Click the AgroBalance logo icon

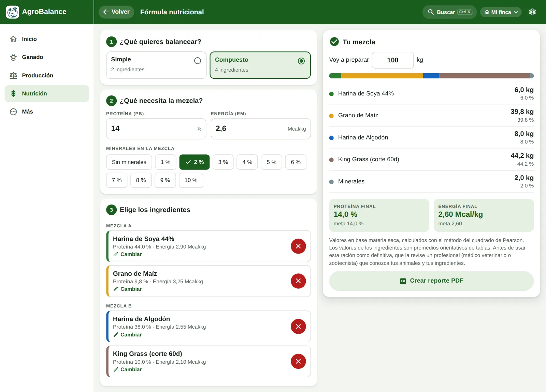(x=13, y=12)
